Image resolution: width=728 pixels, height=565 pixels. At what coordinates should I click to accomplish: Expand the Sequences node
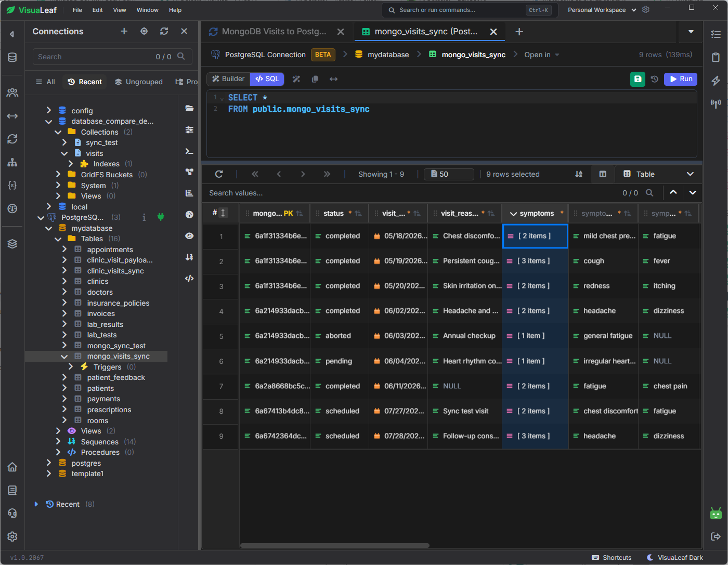click(x=58, y=442)
